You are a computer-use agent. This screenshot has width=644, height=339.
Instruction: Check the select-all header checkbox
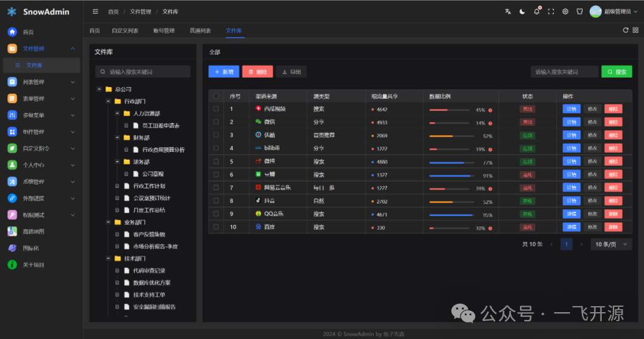click(216, 96)
